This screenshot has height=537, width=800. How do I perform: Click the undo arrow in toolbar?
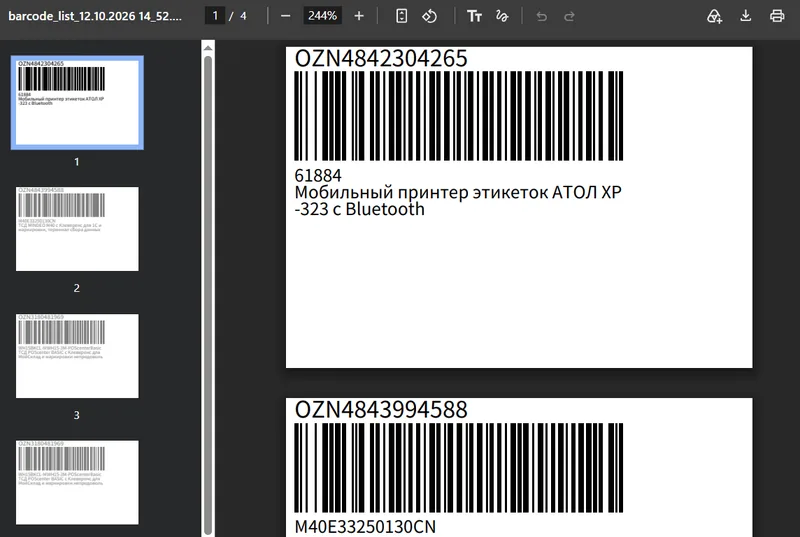tap(542, 17)
